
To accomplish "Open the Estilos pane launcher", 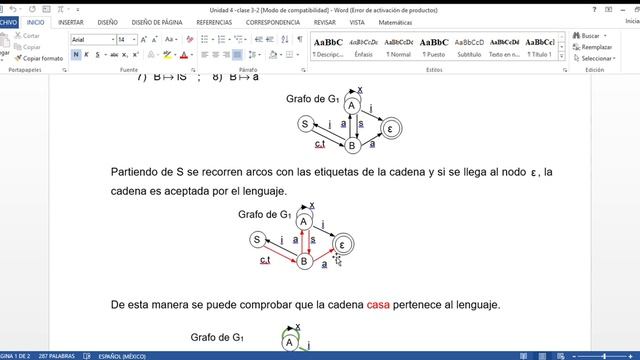I will click(565, 70).
